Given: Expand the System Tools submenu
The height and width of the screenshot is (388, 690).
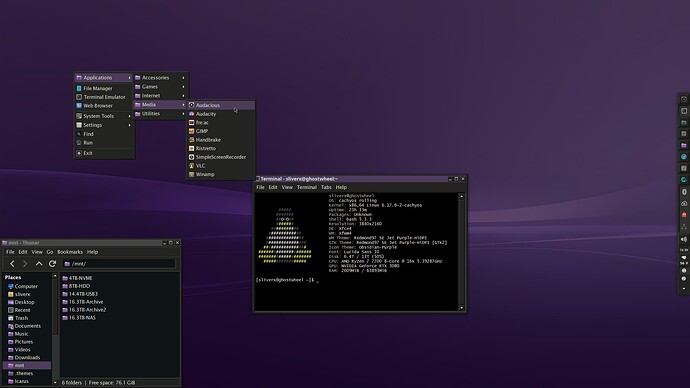Looking at the screenshot, I should [104, 116].
